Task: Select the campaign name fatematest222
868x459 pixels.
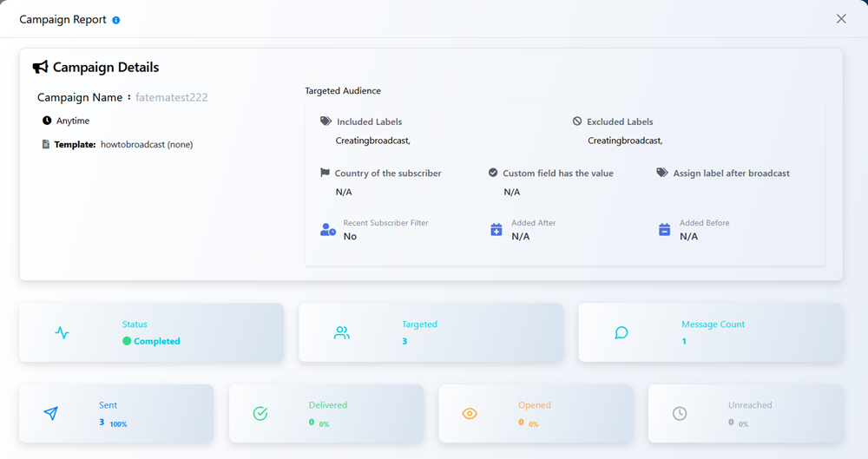Action: point(172,98)
